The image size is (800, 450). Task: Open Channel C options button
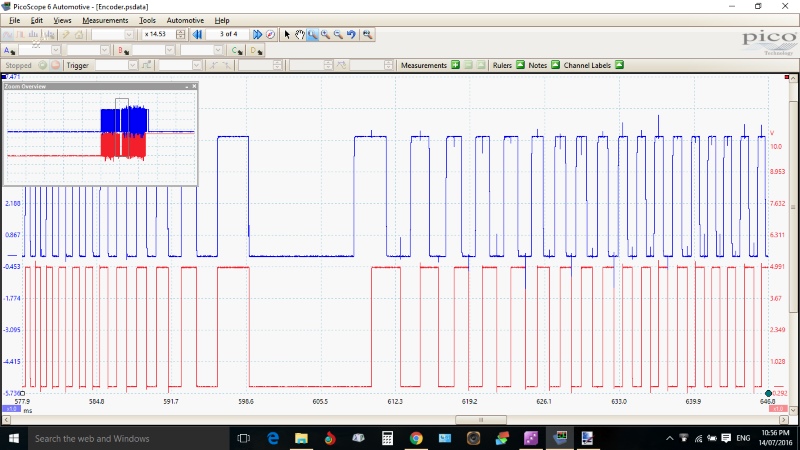point(237,50)
